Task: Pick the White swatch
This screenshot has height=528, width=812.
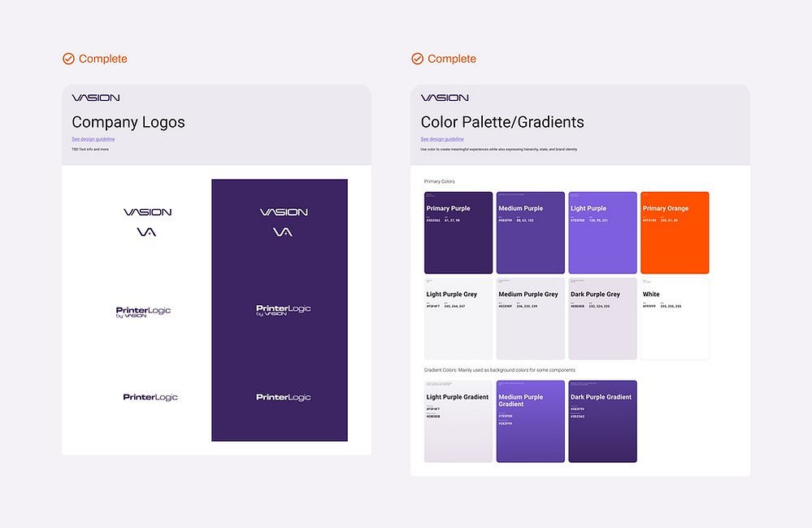Action: click(675, 319)
